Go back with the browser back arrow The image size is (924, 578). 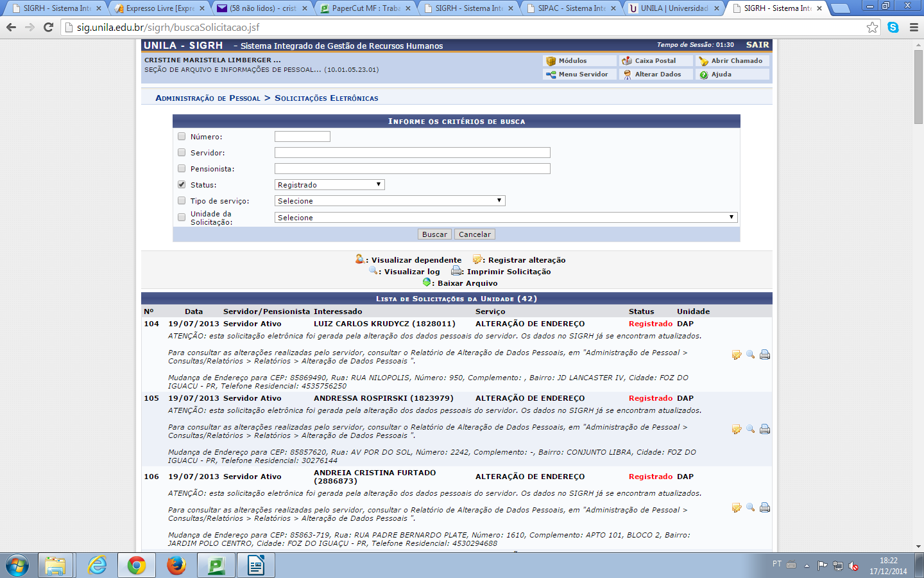click(11, 27)
